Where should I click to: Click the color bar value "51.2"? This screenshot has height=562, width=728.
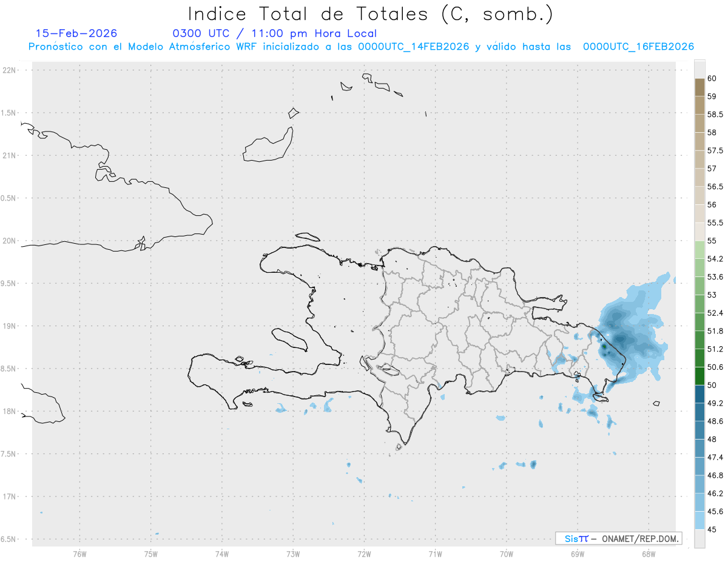coord(715,349)
